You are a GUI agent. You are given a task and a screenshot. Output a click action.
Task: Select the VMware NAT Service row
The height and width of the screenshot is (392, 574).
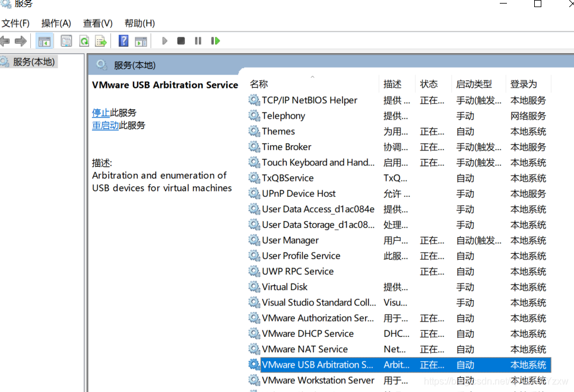pos(399,349)
